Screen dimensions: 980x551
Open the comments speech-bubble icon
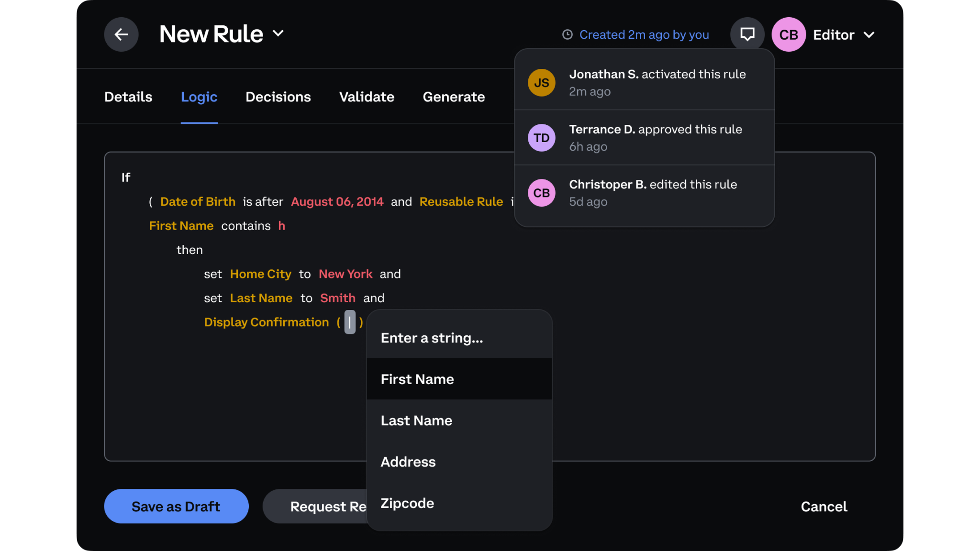[747, 34]
